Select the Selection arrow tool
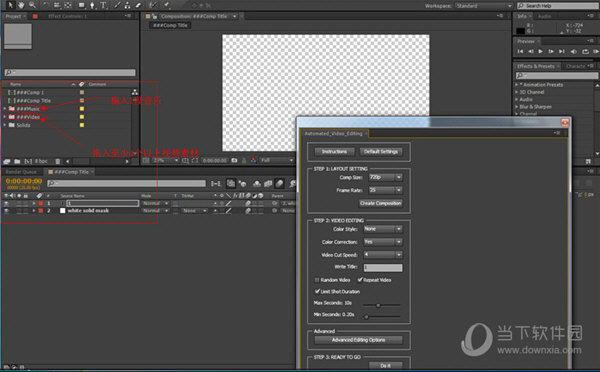The height and width of the screenshot is (372, 600). click(x=10, y=5)
